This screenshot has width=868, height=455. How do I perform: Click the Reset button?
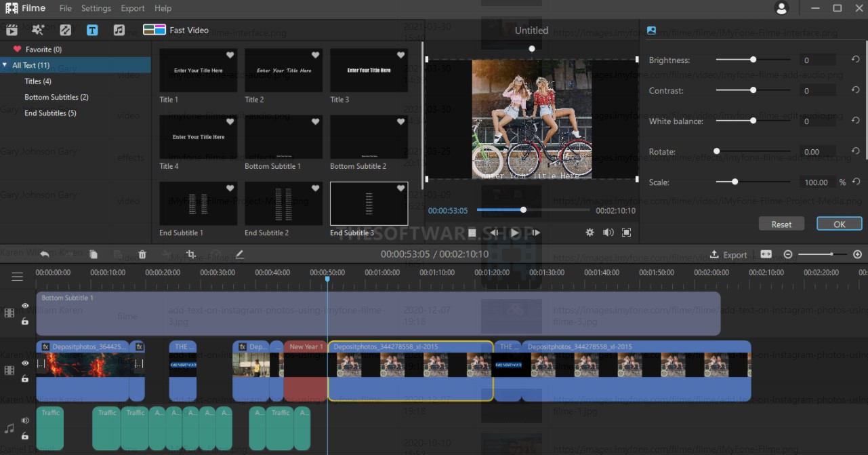(781, 224)
